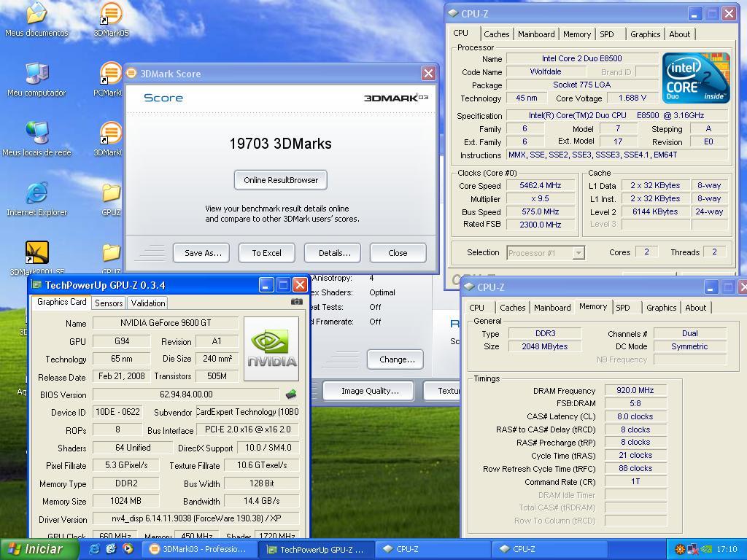Screen dimensions: 747x560
Task: Click the NVIDIA system tray icon
Action: (706, 550)
